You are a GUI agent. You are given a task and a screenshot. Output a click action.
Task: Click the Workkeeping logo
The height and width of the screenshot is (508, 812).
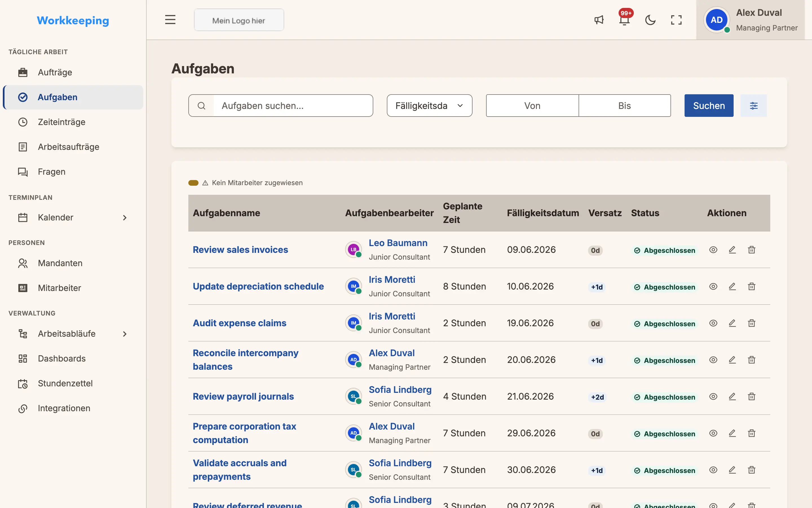click(x=73, y=21)
